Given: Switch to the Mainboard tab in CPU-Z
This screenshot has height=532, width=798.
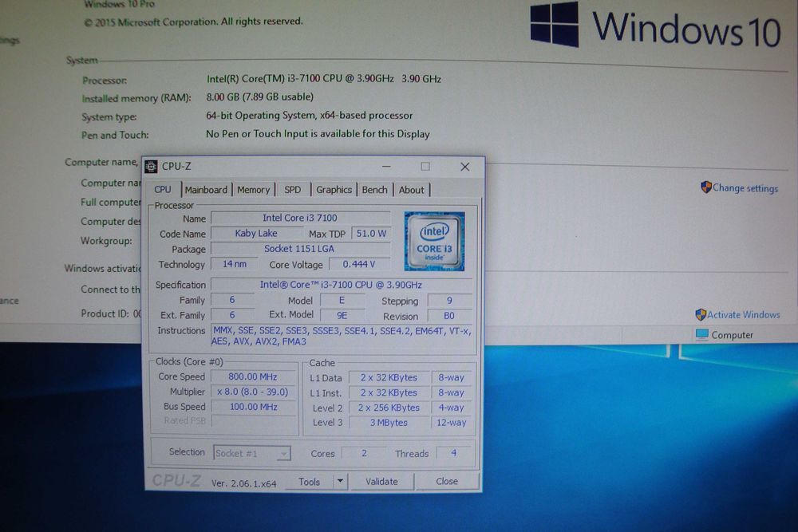Looking at the screenshot, I should pos(206,190).
